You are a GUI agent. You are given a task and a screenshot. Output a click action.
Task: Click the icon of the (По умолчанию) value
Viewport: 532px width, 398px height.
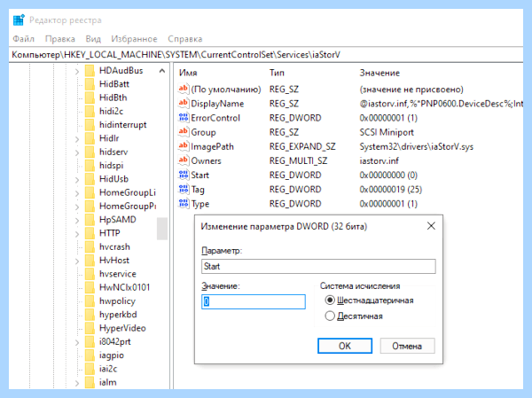tap(184, 89)
